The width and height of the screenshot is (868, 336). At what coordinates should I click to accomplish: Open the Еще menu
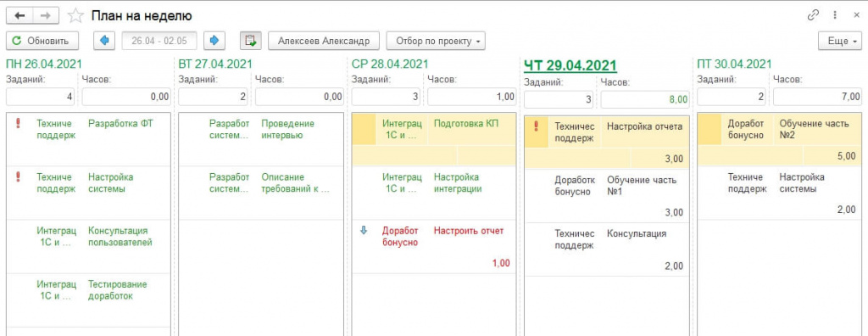tap(840, 41)
